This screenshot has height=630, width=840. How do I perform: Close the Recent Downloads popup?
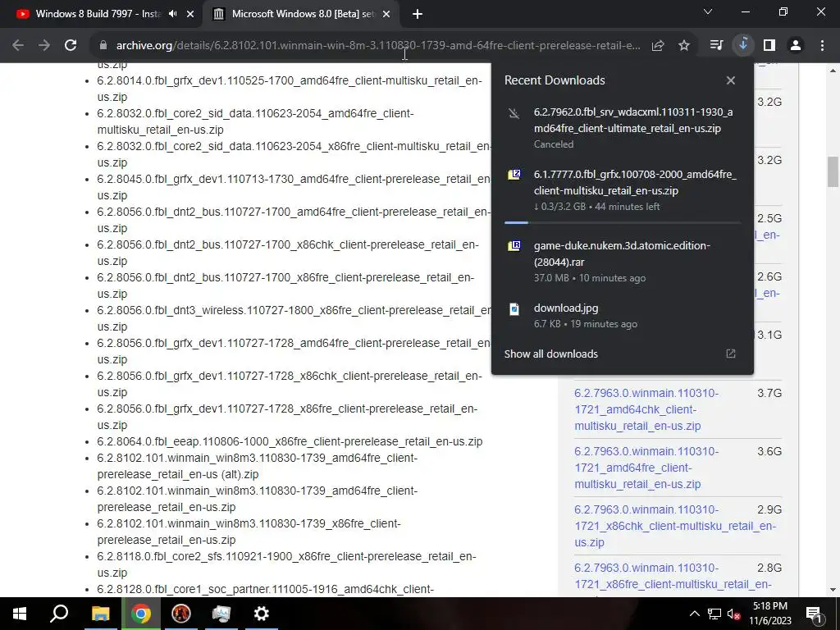(731, 80)
